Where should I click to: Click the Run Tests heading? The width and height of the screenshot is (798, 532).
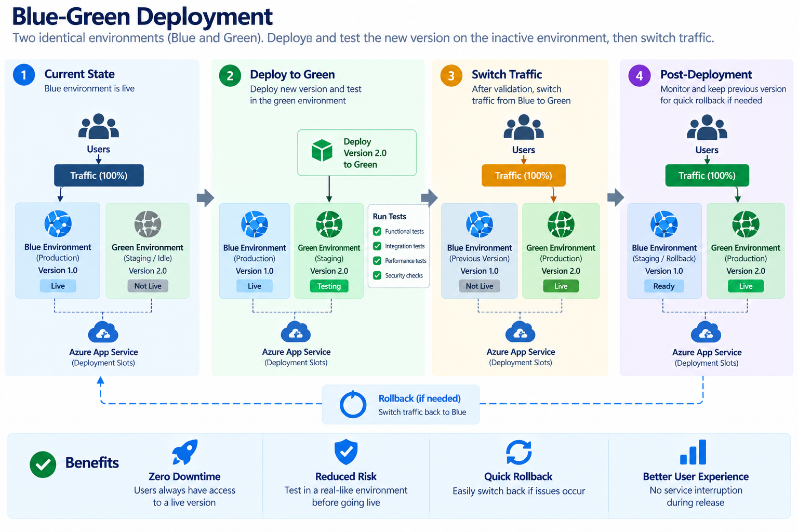pyautogui.click(x=390, y=217)
